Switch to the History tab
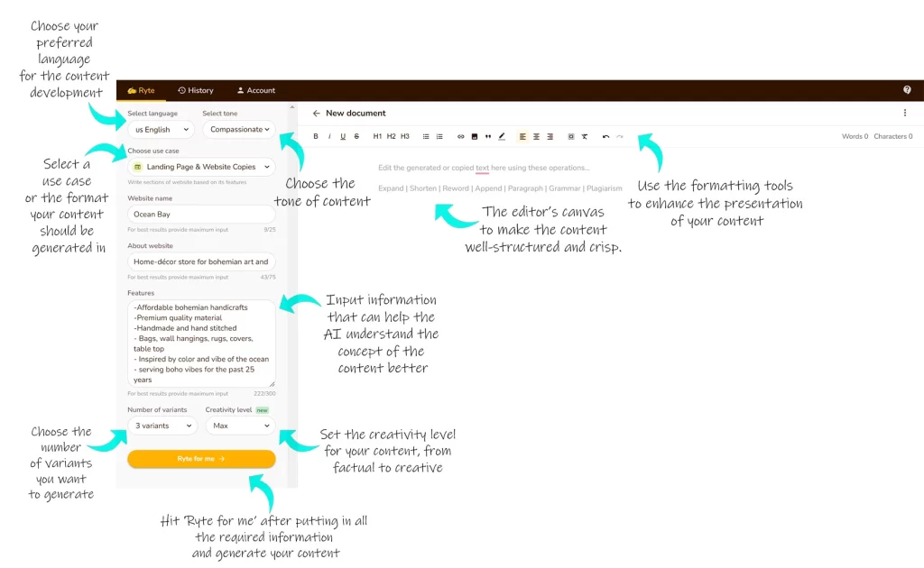Viewport: 924px width, 568px height. pyautogui.click(x=196, y=91)
